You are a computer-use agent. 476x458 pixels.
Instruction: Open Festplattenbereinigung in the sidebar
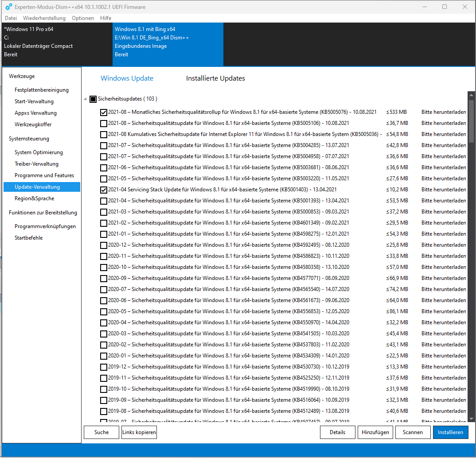42,90
